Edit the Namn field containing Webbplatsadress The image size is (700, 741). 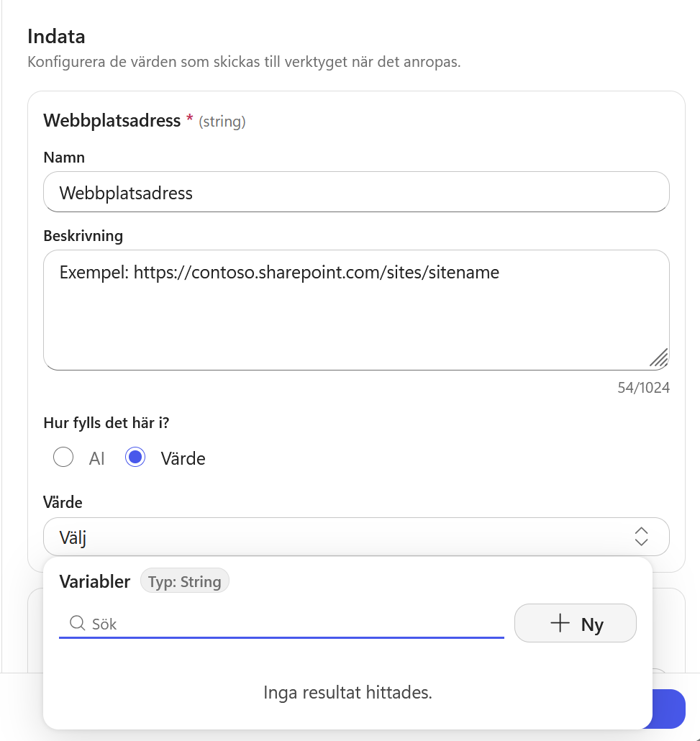356,192
